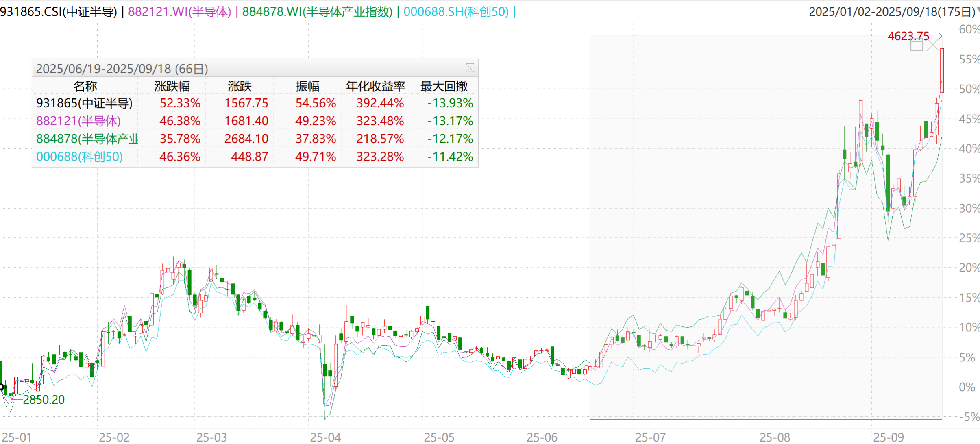Click the 25-04 time axis label

pos(325,437)
